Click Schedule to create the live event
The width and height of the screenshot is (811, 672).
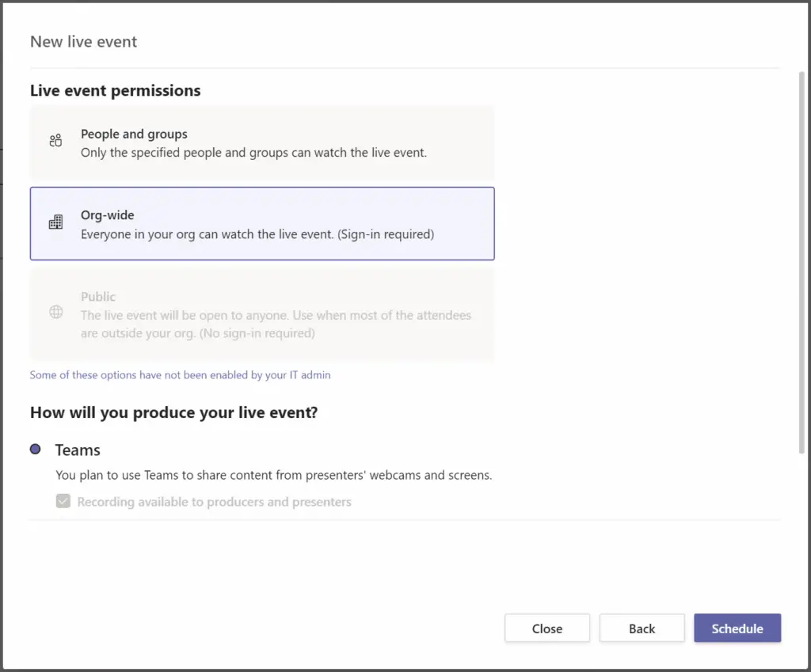(737, 628)
